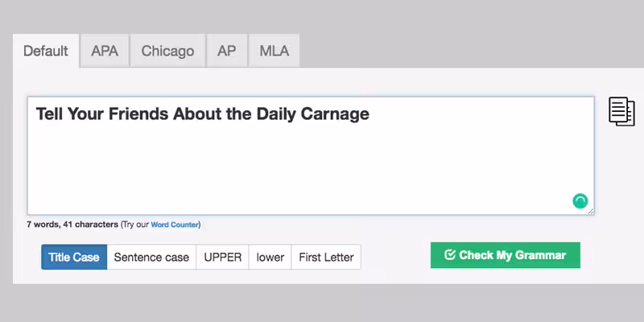The image size is (644, 322).
Task: Select the lower case option
Action: coord(270,258)
